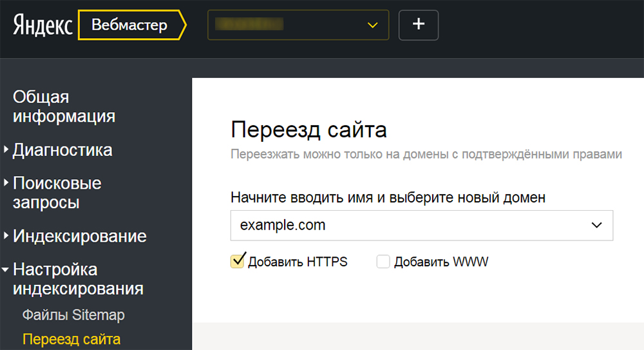Go to Общая информация in sidebar
644x350 pixels.
point(64,107)
